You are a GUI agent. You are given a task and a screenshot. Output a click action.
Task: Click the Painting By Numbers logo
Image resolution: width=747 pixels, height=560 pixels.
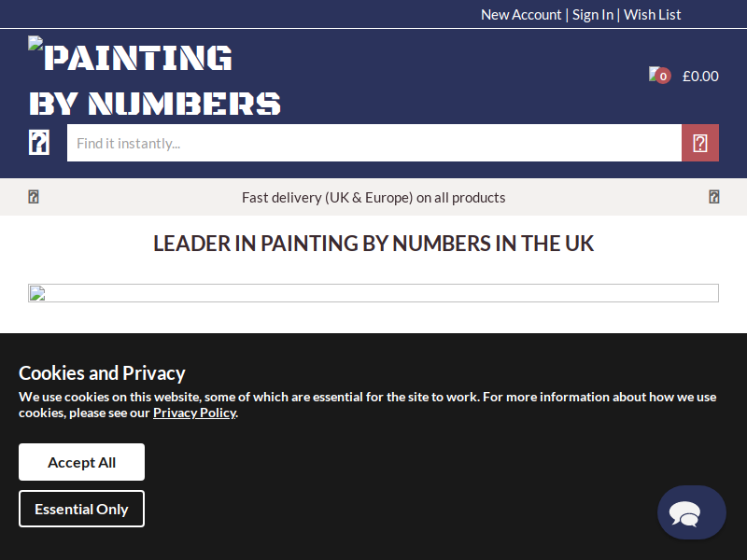154,78
